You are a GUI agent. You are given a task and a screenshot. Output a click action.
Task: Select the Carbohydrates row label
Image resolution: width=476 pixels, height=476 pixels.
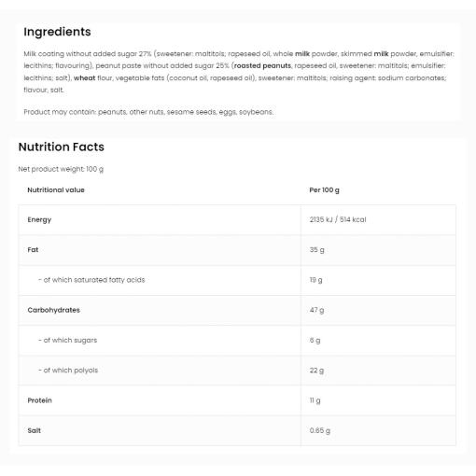53,310
